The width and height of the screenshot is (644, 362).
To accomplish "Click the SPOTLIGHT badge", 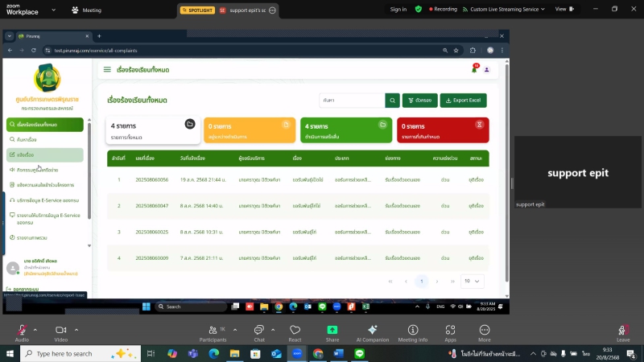I will [197, 10].
